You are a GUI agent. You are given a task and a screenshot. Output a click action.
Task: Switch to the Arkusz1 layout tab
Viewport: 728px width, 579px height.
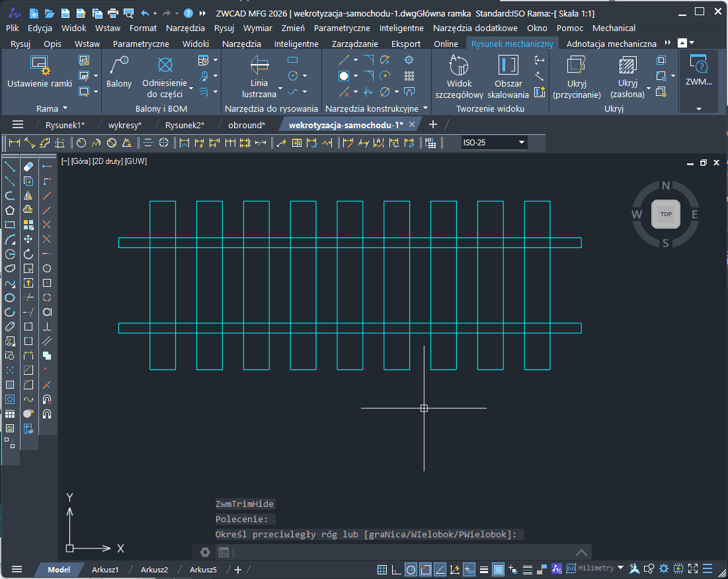(105, 570)
